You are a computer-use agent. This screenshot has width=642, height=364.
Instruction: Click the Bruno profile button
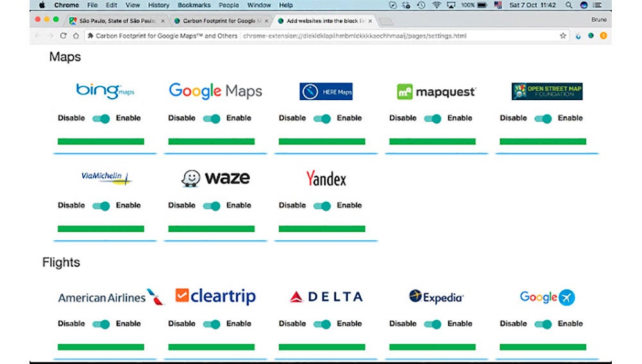point(598,19)
